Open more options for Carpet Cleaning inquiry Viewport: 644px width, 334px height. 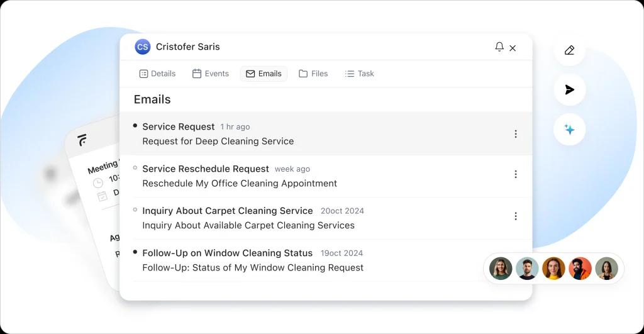[516, 216]
